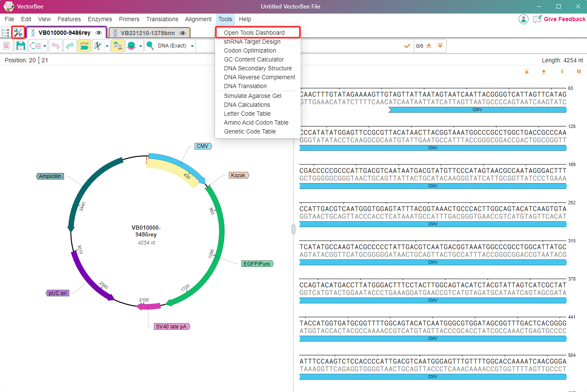Click the orange M size button
This screenshot has height=392, width=587.
click(579, 72)
